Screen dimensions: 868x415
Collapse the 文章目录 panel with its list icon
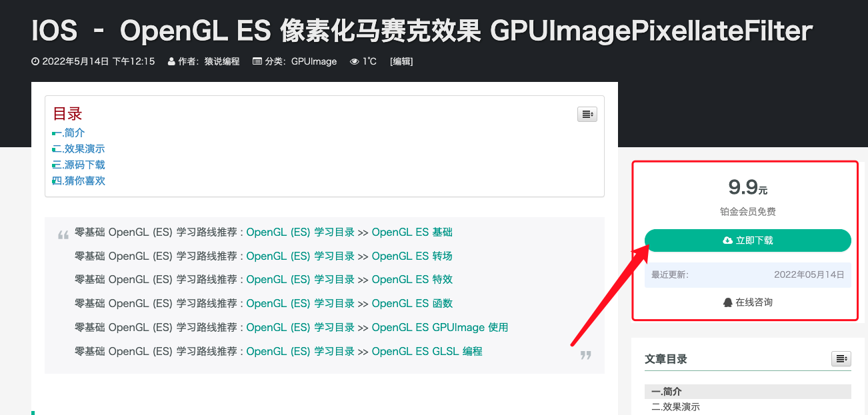[x=841, y=358]
